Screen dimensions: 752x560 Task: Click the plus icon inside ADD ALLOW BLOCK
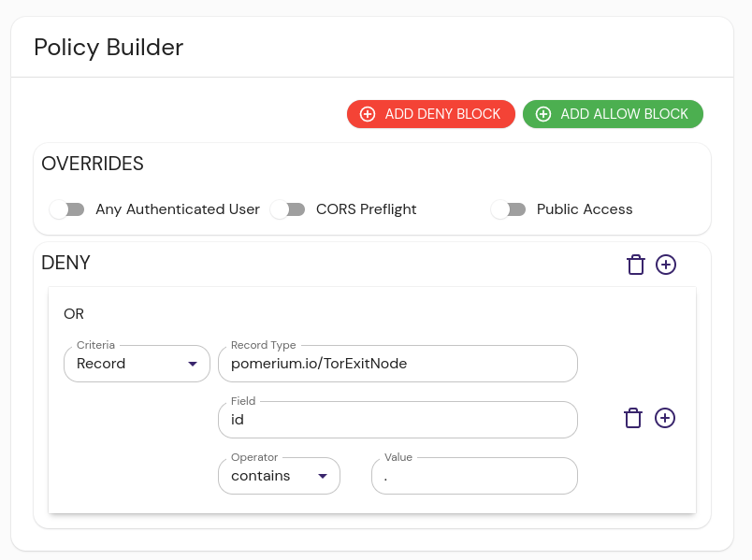543,113
